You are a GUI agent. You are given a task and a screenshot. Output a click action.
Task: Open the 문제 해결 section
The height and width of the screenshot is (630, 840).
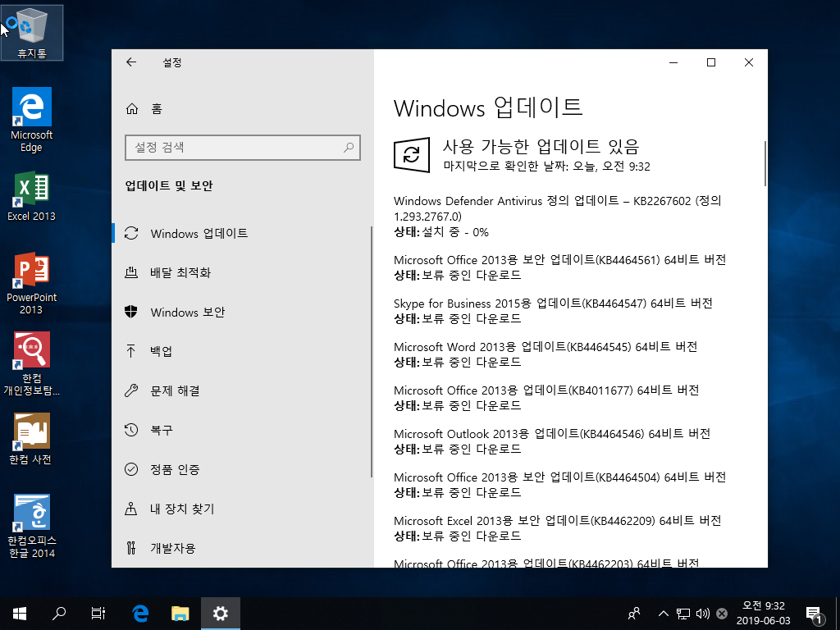(241, 390)
